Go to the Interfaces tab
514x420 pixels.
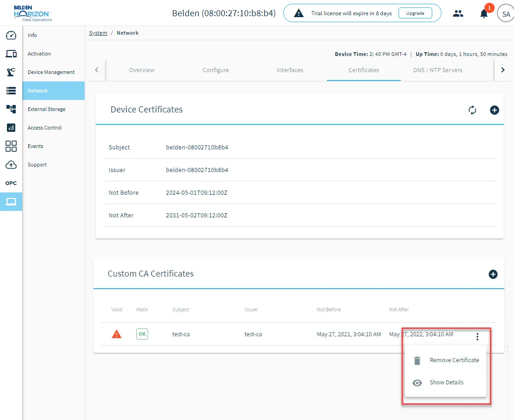[x=290, y=70]
